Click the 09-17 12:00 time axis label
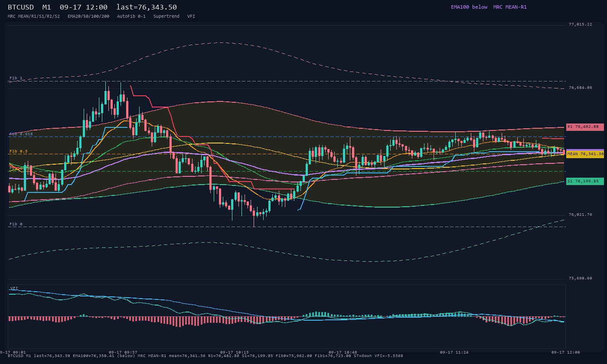The width and height of the screenshot is (607, 364). point(566,352)
